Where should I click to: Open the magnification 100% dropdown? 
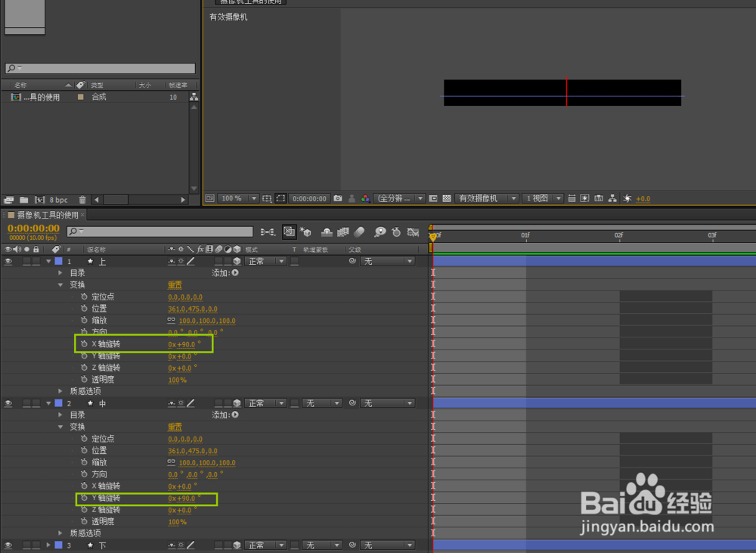pyautogui.click(x=239, y=198)
